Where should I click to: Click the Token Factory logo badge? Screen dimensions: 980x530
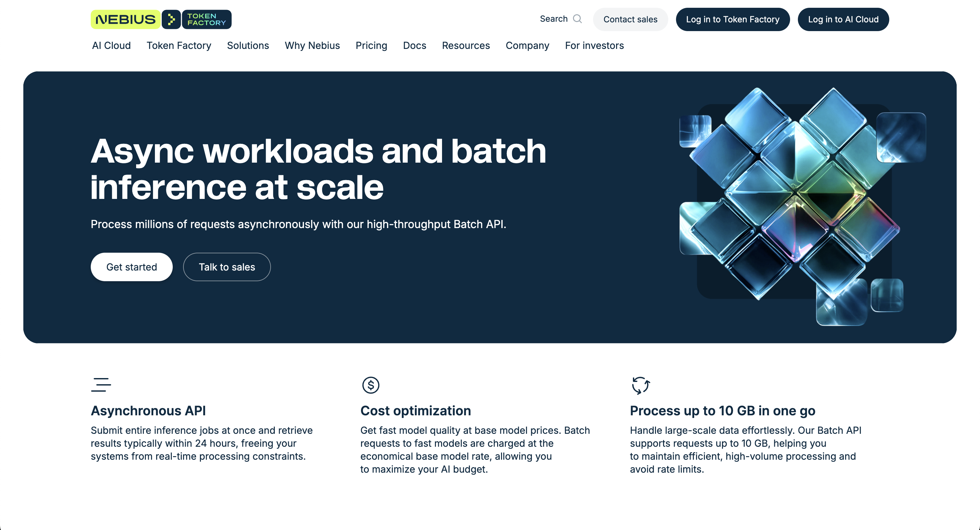click(x=206, y=19)
